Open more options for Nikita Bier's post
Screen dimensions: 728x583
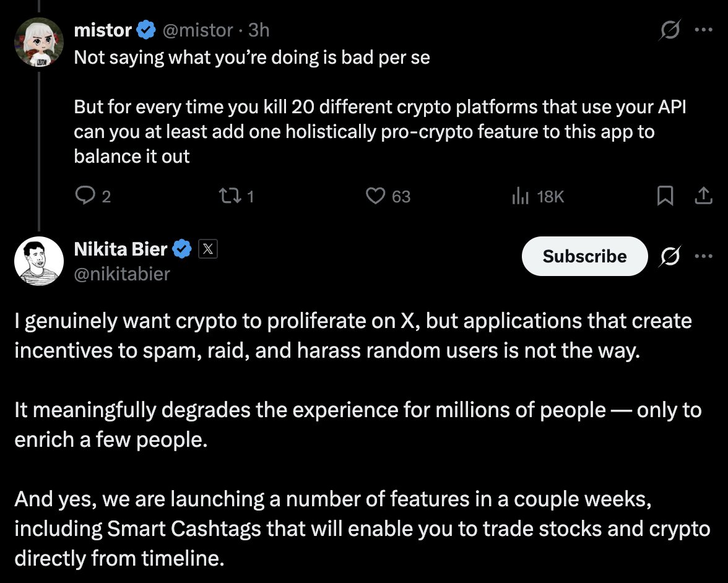[703, 256]
